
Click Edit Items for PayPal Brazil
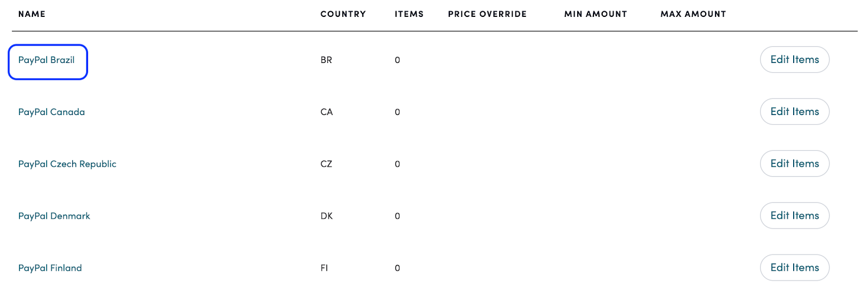(x=794, y=60)
